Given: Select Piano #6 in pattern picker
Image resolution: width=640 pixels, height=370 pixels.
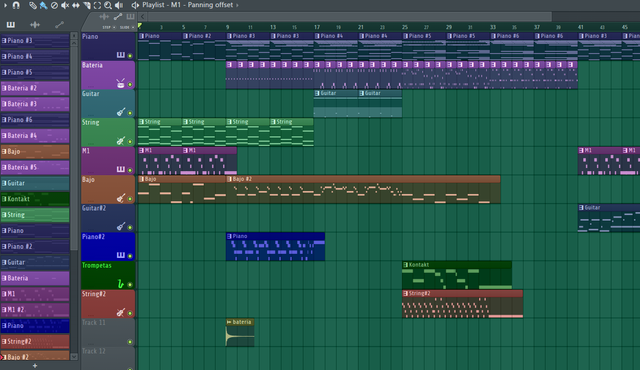Looking at the screenshot, I should (35, 120).
